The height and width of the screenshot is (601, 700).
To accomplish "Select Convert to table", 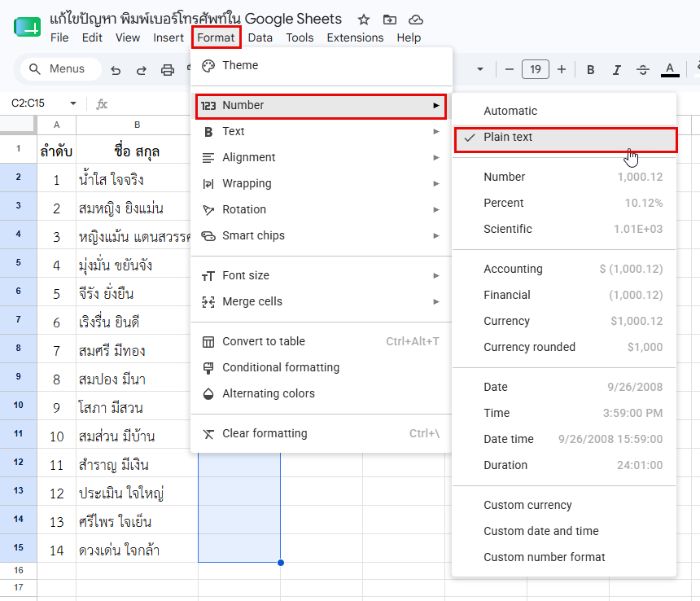I will 321,341.
